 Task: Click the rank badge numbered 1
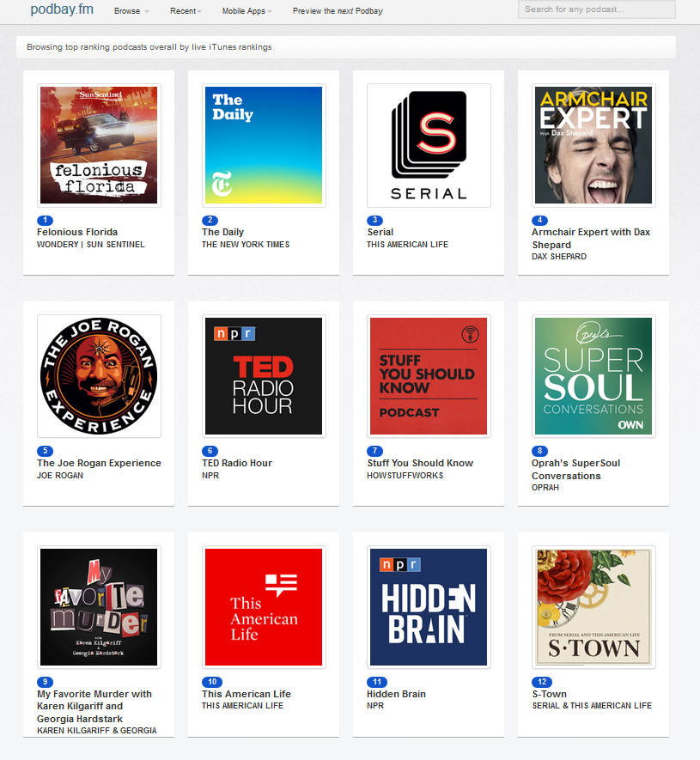point(45,218)
